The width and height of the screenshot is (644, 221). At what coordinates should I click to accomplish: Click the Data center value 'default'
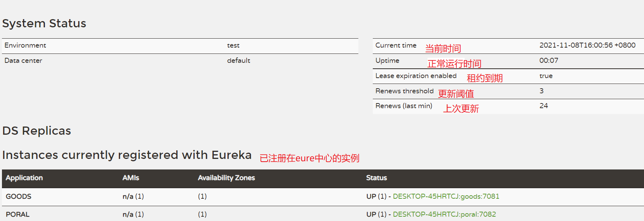click(x=238, y=61)
